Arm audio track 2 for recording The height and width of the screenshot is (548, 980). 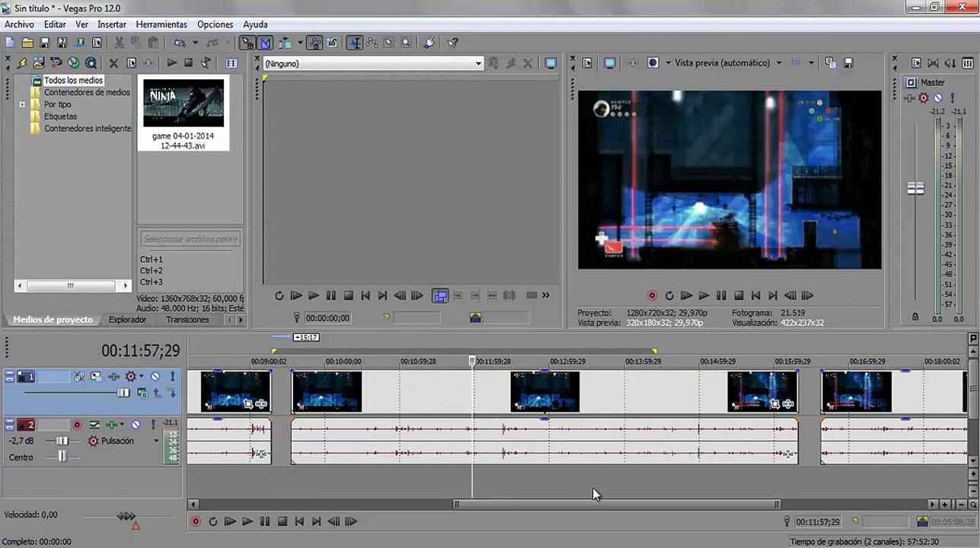point(77,425)
